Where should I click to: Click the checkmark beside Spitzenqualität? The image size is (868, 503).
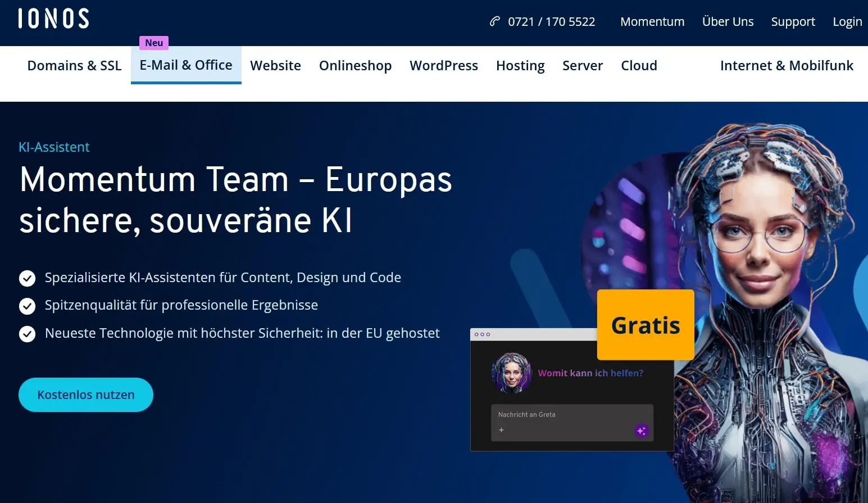27,306
